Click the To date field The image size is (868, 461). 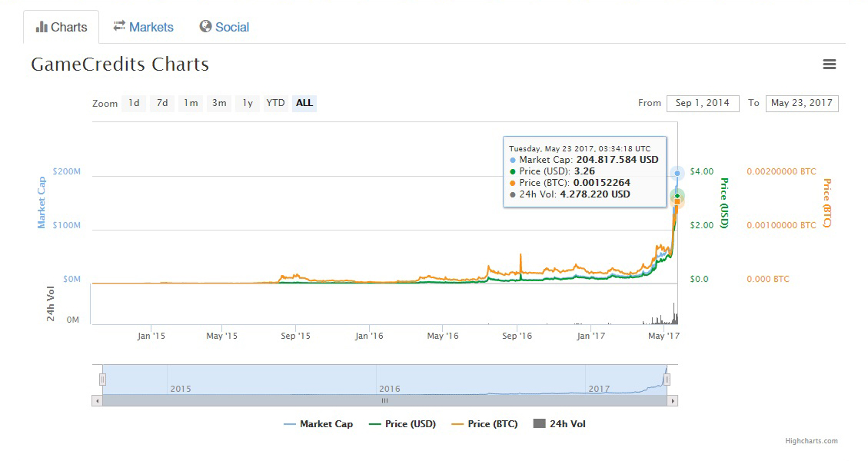click(802, 103)
